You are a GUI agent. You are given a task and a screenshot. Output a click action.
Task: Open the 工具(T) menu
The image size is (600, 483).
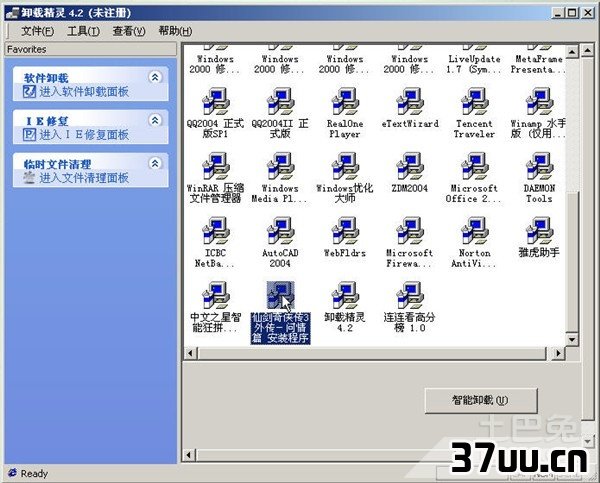tap(83, 31)
